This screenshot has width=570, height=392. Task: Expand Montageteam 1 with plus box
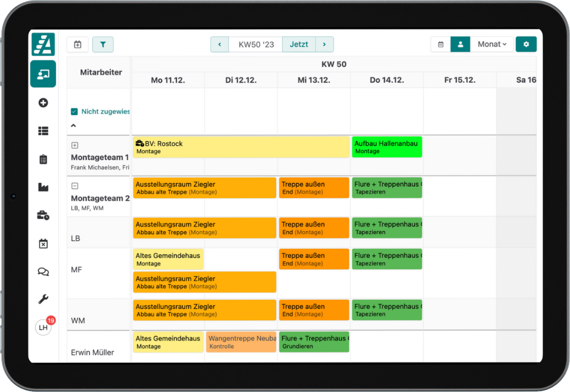(x=75, y=145)
